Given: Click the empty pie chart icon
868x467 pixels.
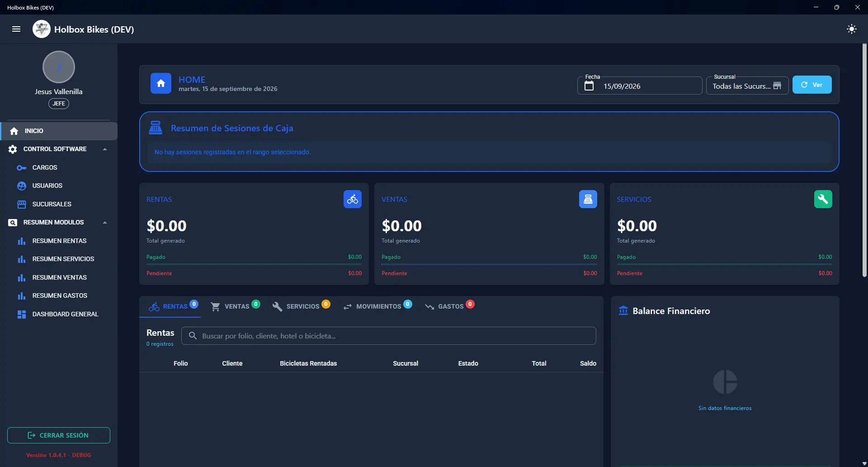Looking at the screenshot, I should tap(725, 382).
